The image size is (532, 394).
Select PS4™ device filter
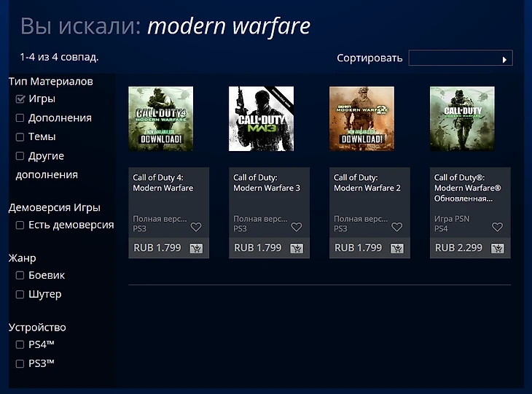pos(20,344)
